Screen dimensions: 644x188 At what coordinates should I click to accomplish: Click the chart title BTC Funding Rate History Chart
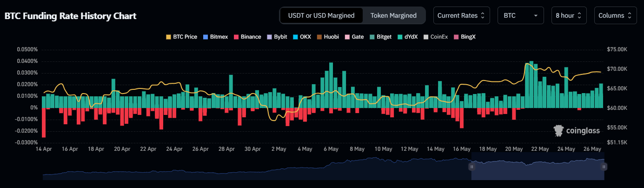(70, 16)
